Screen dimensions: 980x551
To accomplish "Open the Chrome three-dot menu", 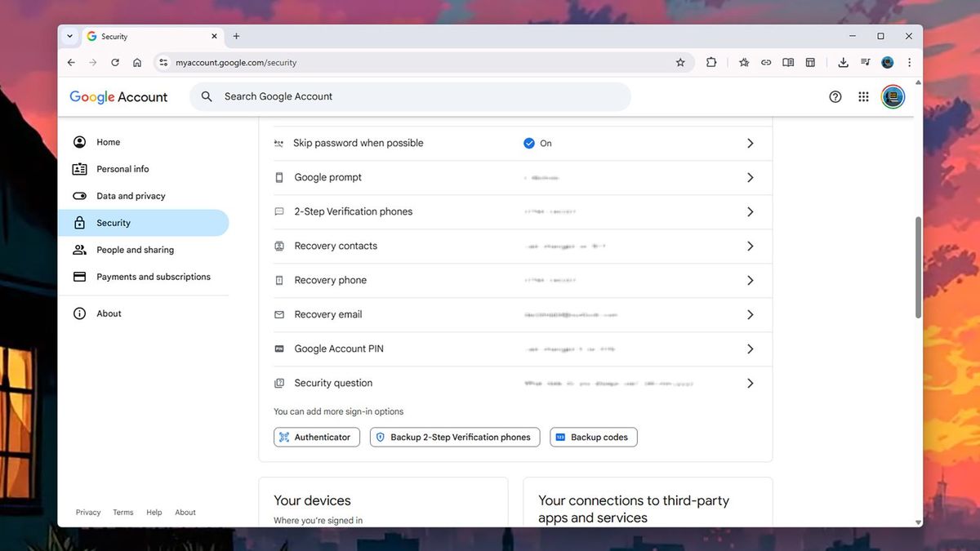I will pos(909,62).
